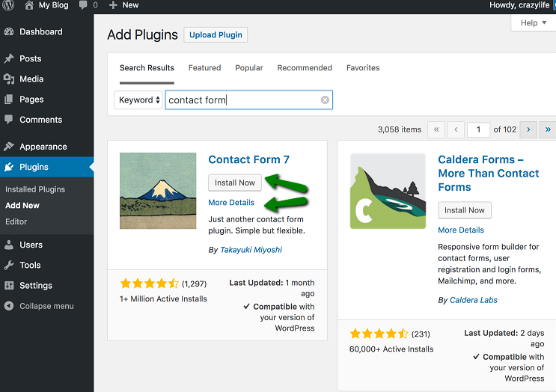This screenshot has width=556, height=392.
Task: Click the Caldera Forms logo thumbnail
Action: [x=388, y=191]
